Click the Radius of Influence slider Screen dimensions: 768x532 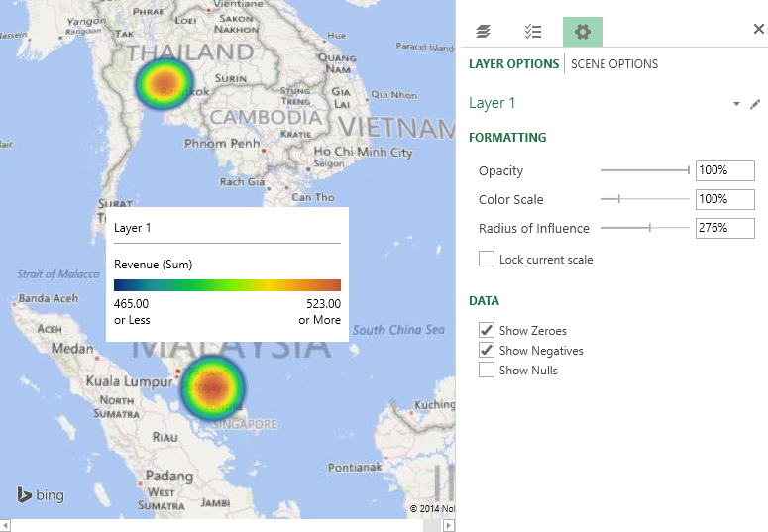coord(649,228)
